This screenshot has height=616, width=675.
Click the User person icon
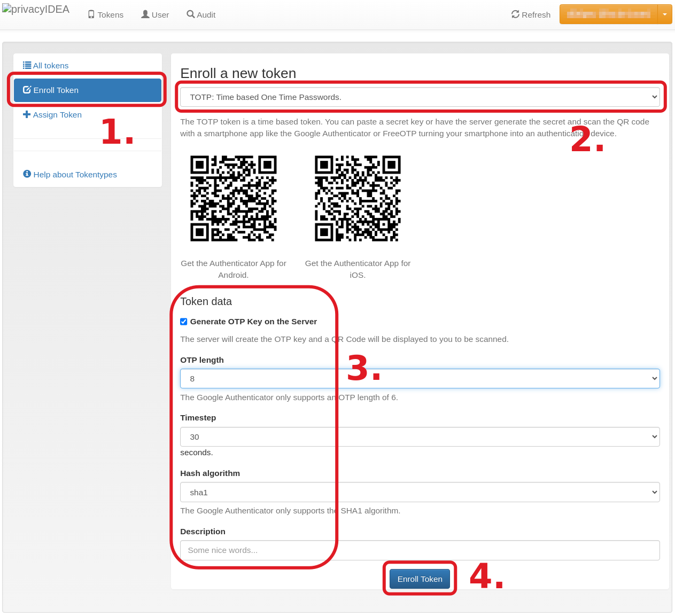pyautogui.click(x=145, y=14)
